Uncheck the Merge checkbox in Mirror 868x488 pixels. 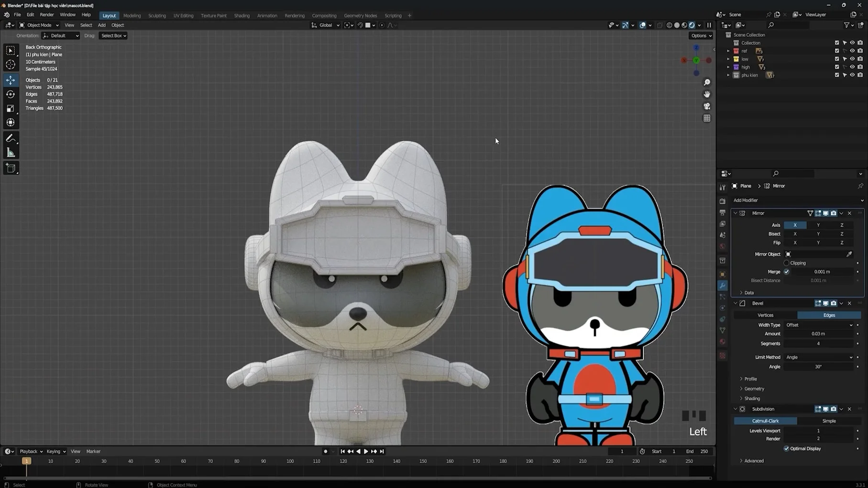pos(786,272)
